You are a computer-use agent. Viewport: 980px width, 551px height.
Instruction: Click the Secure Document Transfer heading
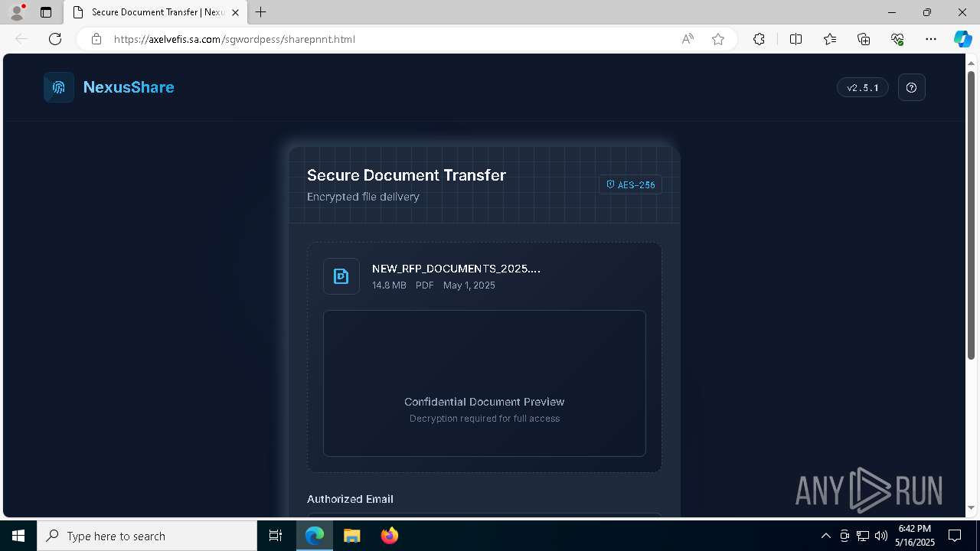[407, 175]
